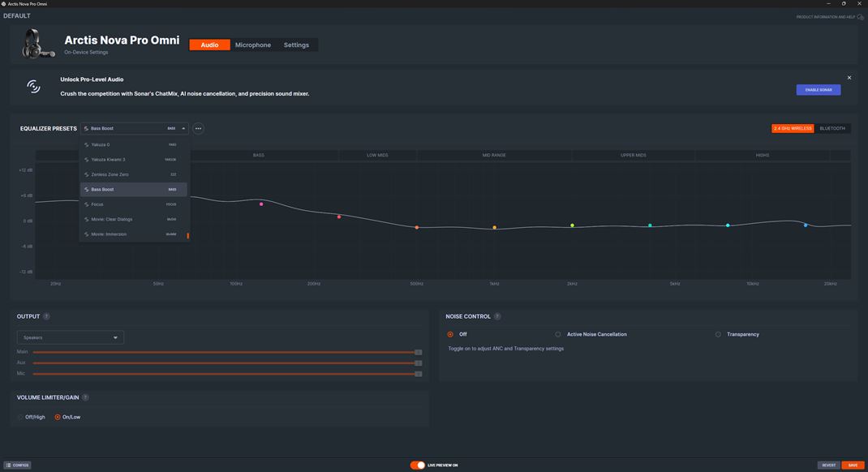Click the preset list orange scrollbar thumb
Viewport: 868px width, 472px height.
point(188,236)
